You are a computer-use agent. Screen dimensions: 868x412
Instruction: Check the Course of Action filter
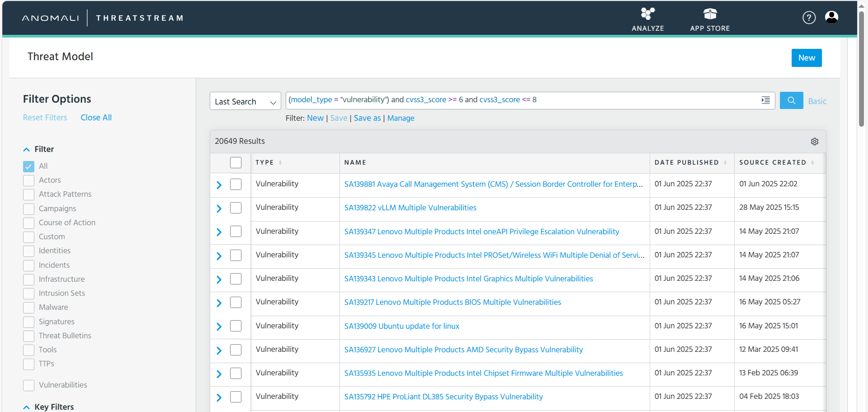tap(28, 223)
